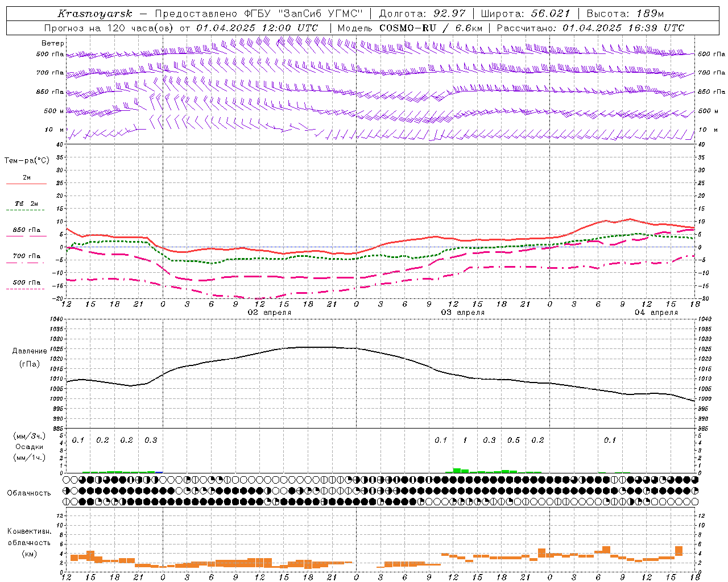Click the 'Тем-ра(°C)' temperature panel label
The height and width of the screenshot is (582, 728).
tap(27, 161)
